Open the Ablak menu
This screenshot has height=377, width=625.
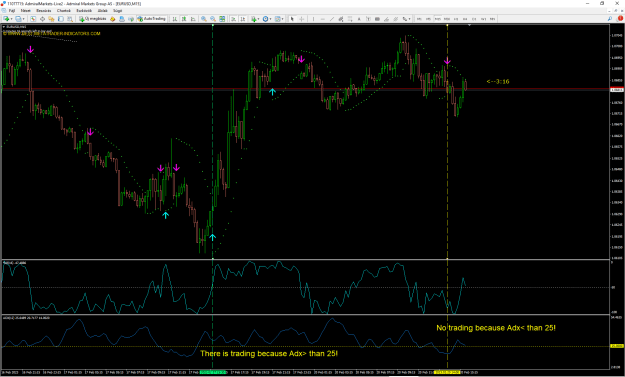tap(103, 11)
